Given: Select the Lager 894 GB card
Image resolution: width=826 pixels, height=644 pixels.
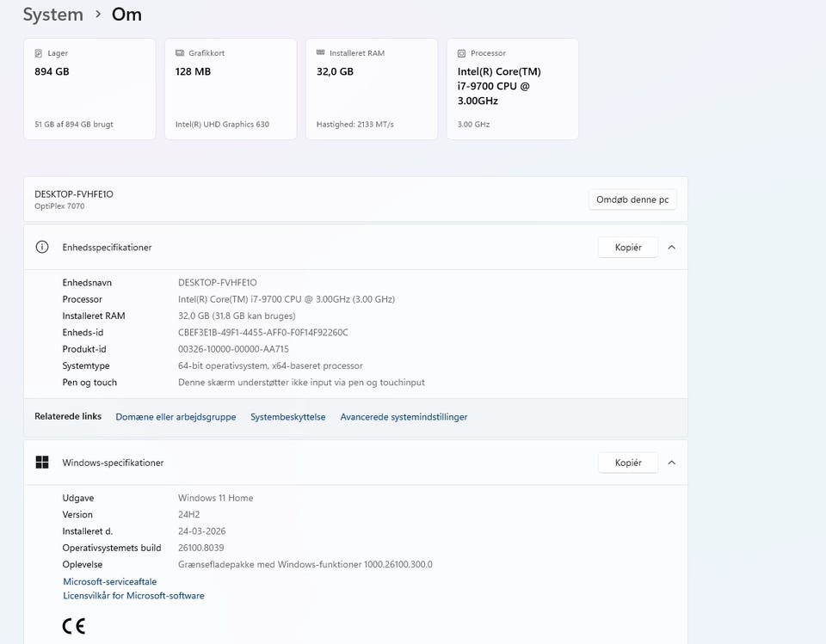Looking at the screenshot, I should tap(89, 89).
